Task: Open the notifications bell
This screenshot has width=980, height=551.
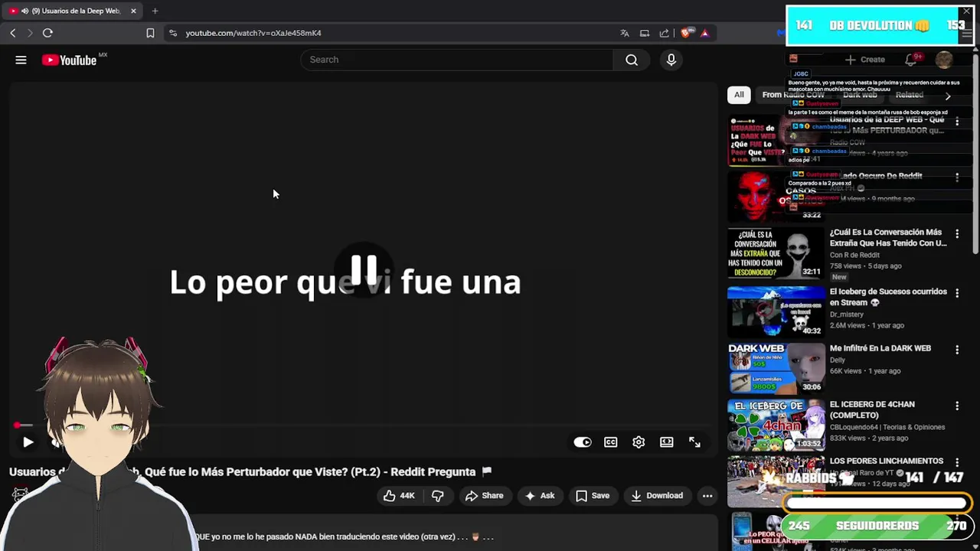Action: point(911,60)
